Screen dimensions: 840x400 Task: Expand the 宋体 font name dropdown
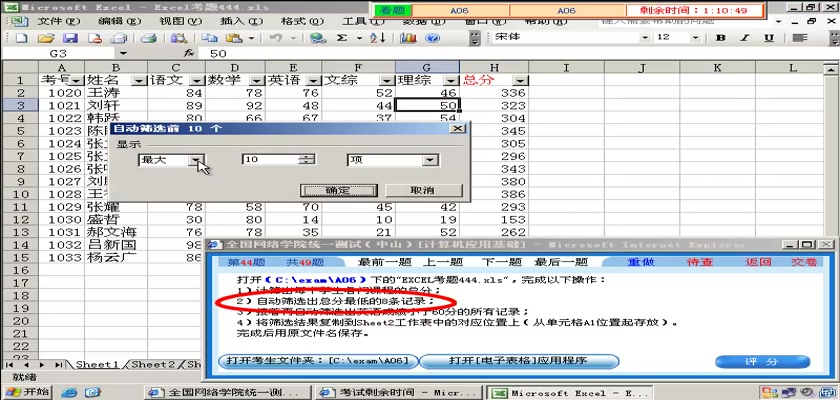point(646,37)
